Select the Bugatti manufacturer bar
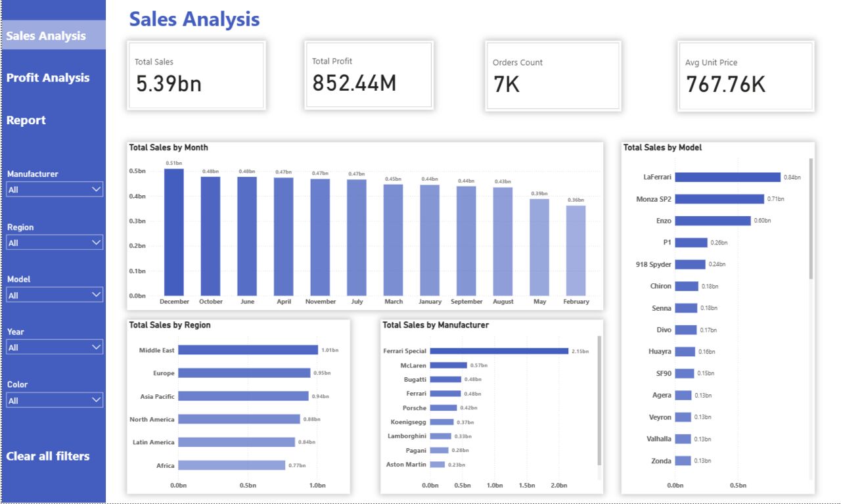The width and height of the screenshot is (841, 504). (x=445, y=379)
